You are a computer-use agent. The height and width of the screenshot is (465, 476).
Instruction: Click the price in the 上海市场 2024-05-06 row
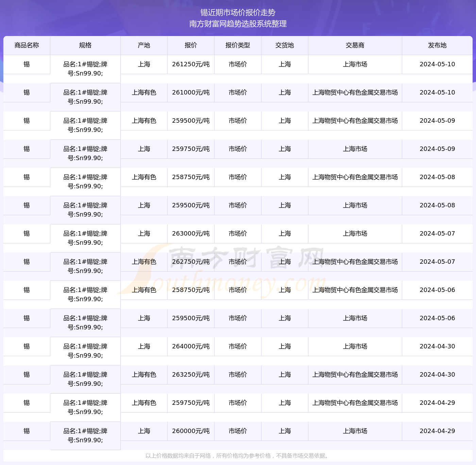191,318
